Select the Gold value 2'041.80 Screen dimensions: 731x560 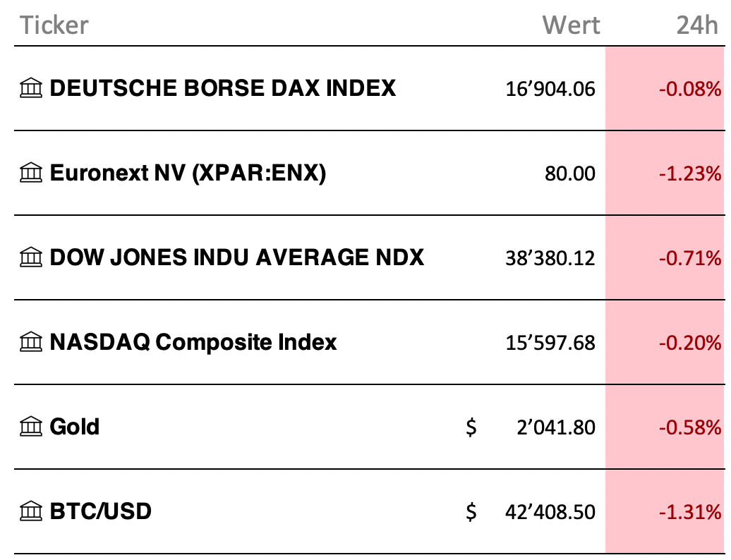click(556, 427)
